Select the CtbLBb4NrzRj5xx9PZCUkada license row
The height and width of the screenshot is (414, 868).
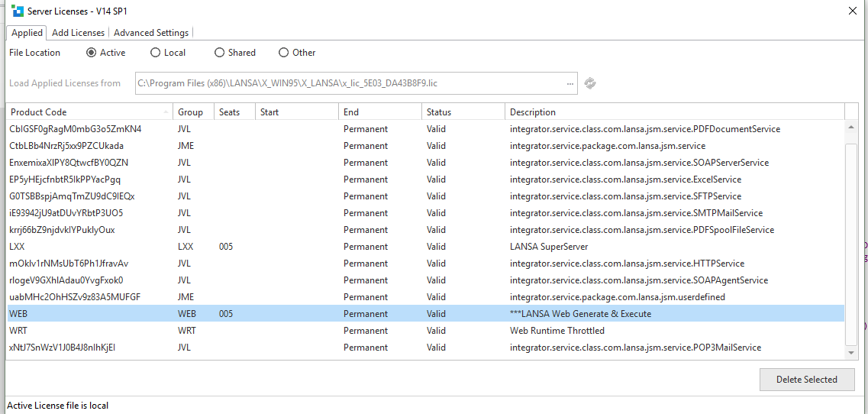[x=425, y=146]
